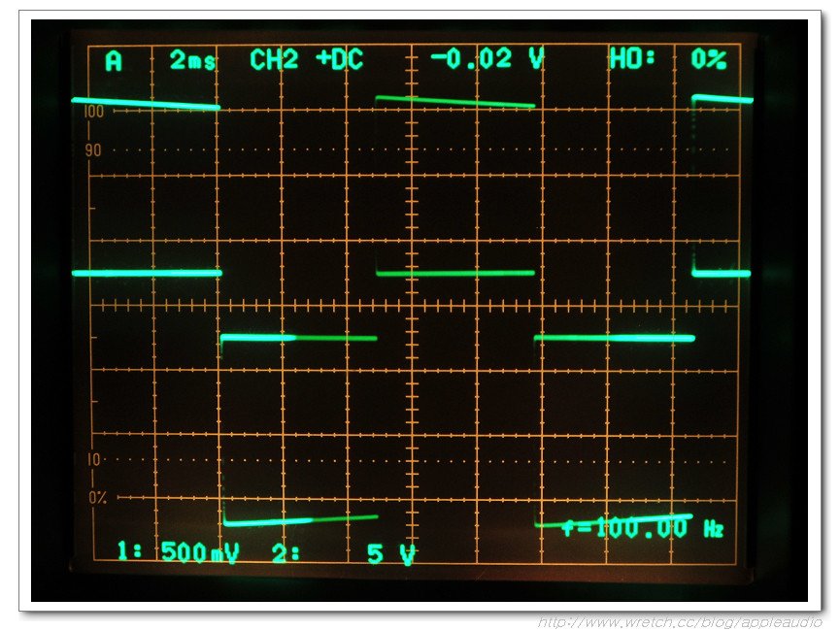Click the 'A' timebase indicator
This screenshot has height=631, width=840.
[x=114, y=60]
